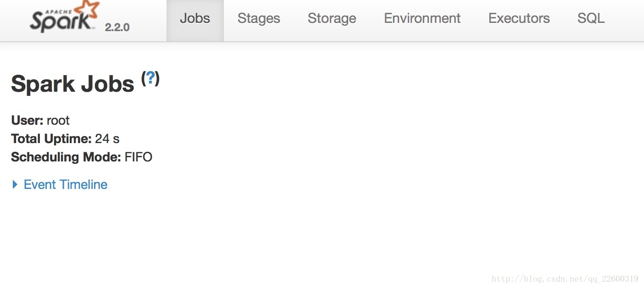Viewport: 644px width, 288px height.
Task: Click the Spark Jobs page heading
Action: (x=72, y=84)
